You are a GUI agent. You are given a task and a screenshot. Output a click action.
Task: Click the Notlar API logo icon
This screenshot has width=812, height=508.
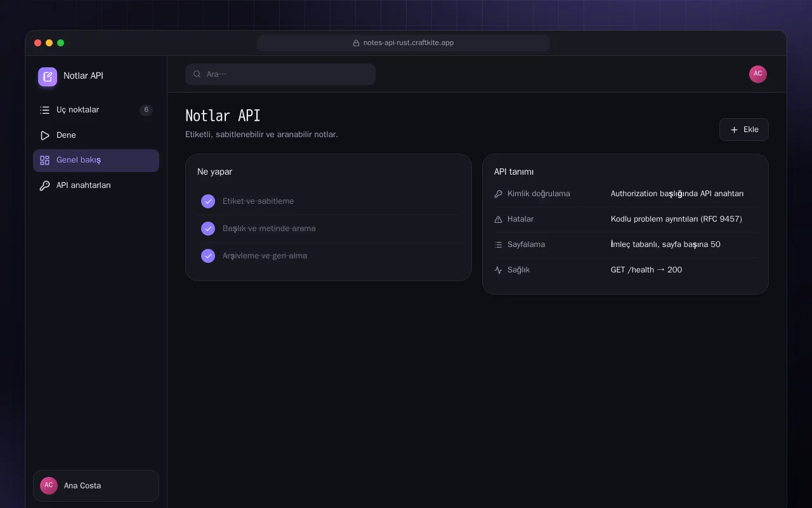click(48, 77)
